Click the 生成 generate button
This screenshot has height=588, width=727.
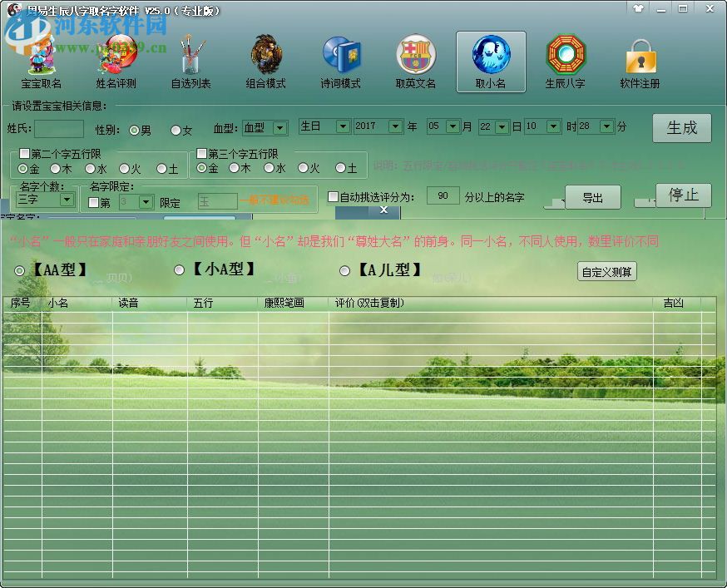(x=681, y=128)
